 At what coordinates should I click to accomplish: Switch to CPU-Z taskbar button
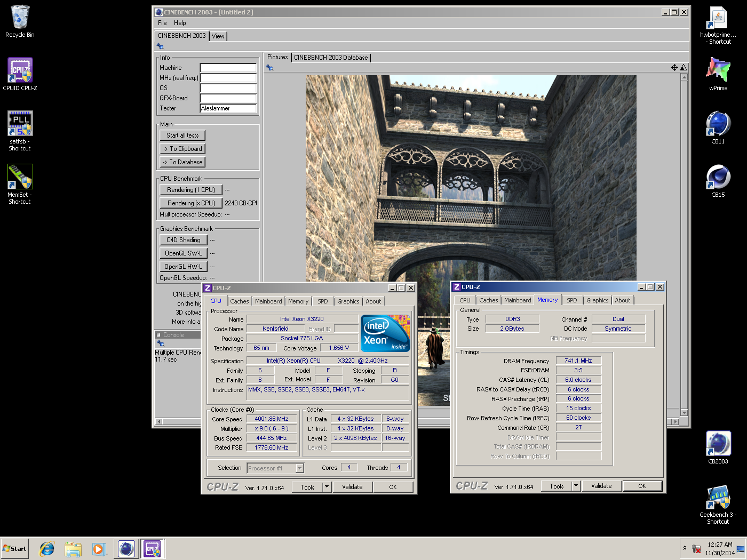click(x=153, y=549)
